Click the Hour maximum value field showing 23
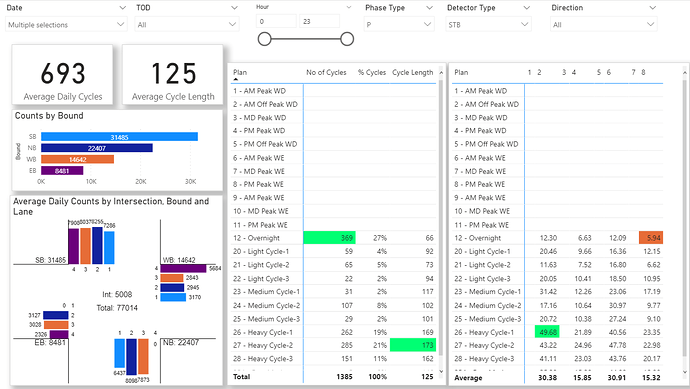Screen dimensions: 690x389 click(x=319, y=21)
